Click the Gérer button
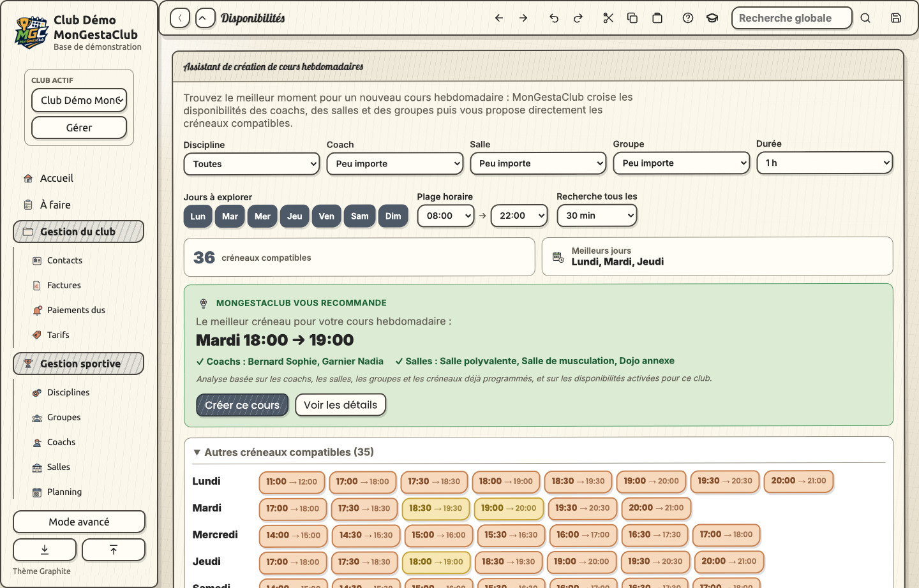The image size is (919, 588). click(79, 128)
